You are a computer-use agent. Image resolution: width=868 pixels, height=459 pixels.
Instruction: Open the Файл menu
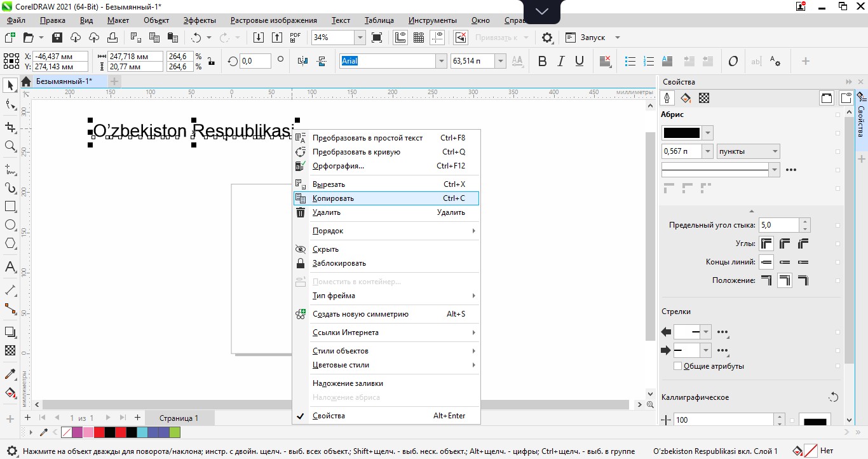(x=16, y=20)
